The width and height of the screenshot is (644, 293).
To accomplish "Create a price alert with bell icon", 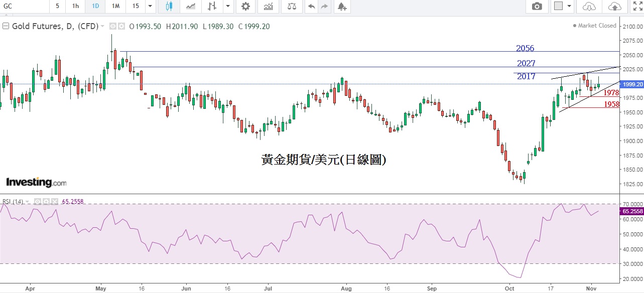I will [342, 7].
